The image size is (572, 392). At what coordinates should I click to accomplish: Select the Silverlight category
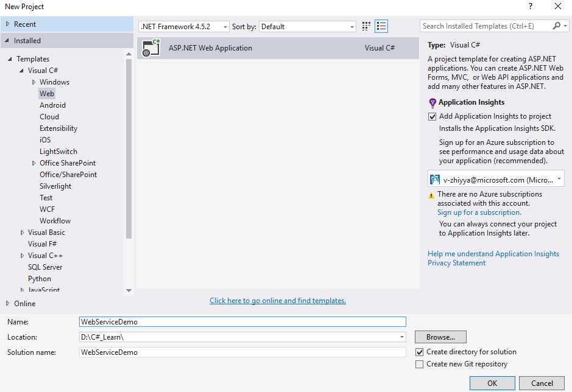coord(55,186)
